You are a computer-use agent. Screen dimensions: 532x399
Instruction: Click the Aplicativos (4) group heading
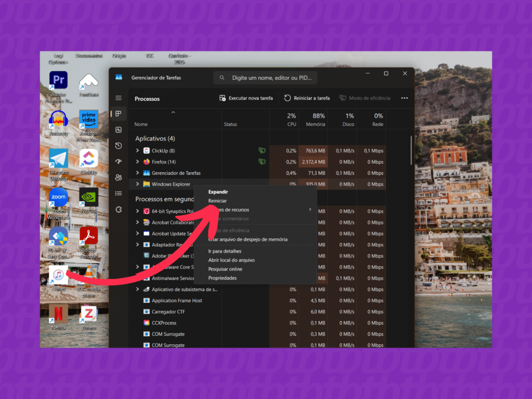coord(155,139)
